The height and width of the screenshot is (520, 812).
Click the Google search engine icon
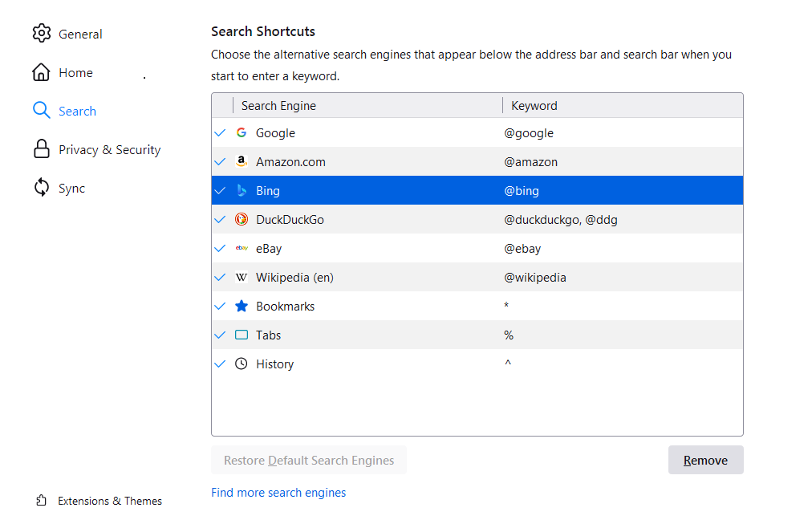(241, 132)
